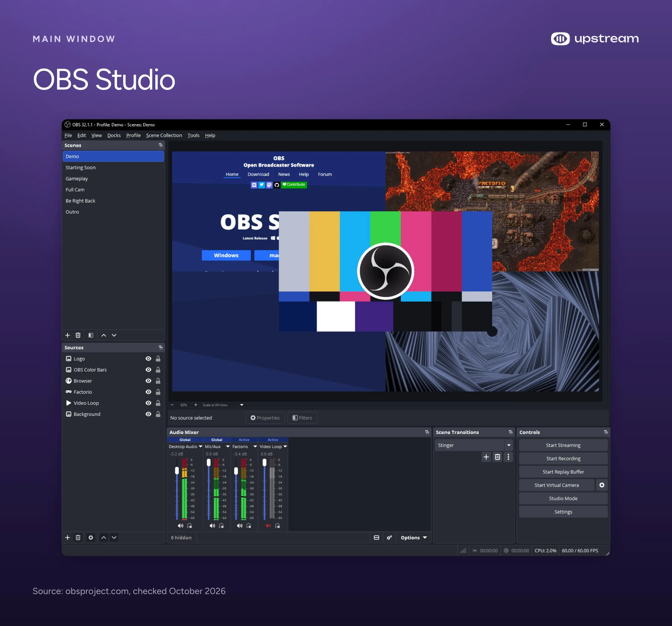Move source up in Sources toolbar

(x=104, y=538)
